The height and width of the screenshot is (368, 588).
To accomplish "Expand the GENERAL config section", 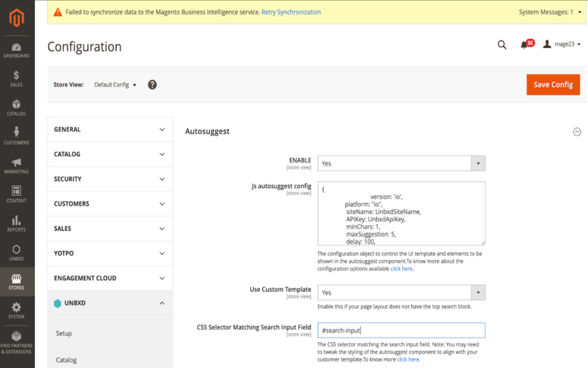I will point(110,129).
